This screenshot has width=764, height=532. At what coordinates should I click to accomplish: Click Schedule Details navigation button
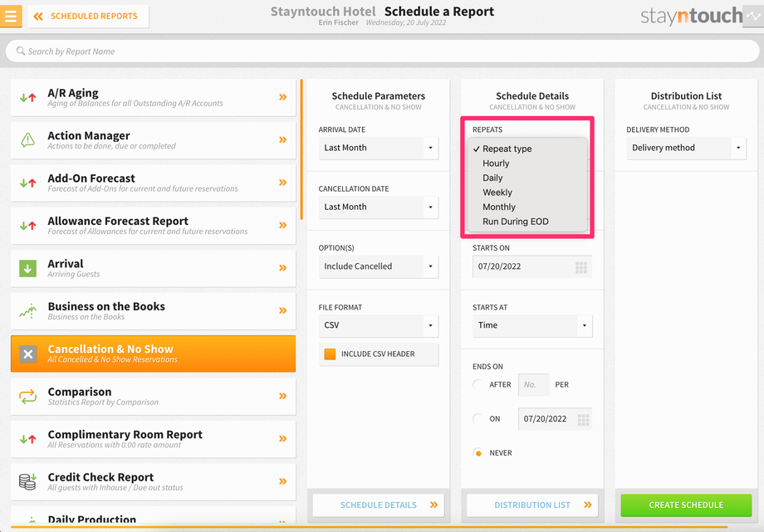click(379, 505)
